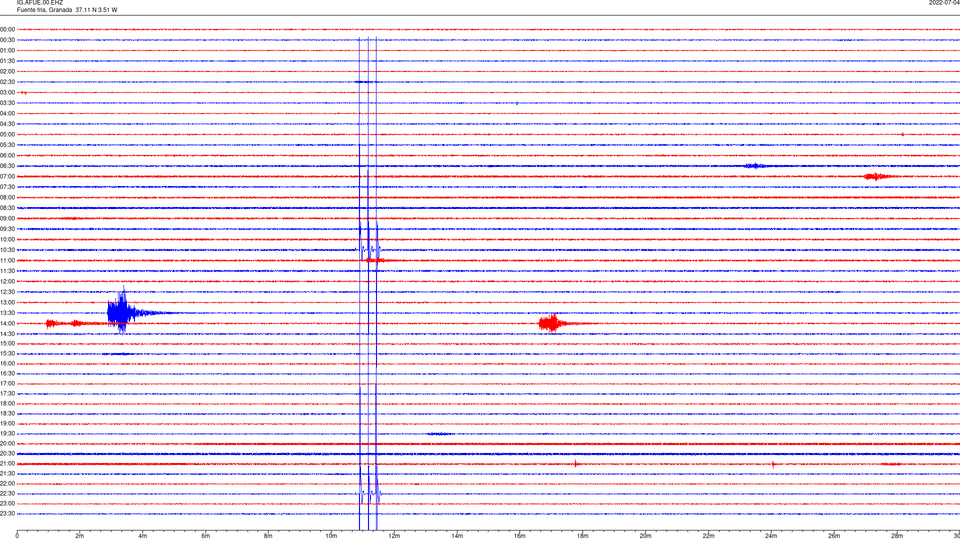The height and width of the screenshot is (540, 960).
Task: Click the station code IG.AFUE.00.EHZ
Action: tap(40, 3)
